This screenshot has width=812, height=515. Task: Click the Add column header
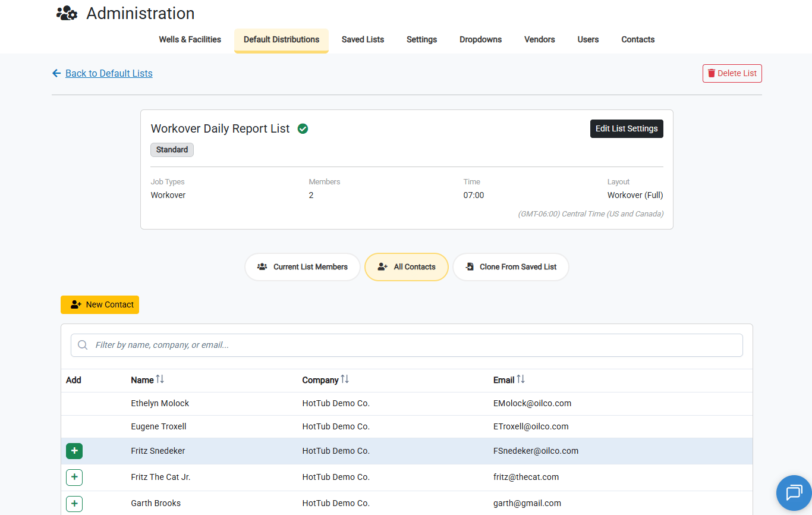[x=74, y=380]
